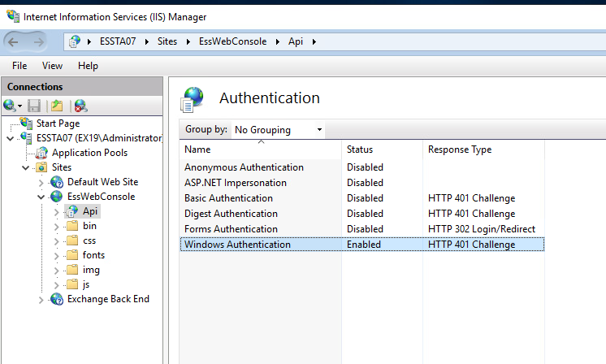Click the css folder icon

[x=72, y=240]
